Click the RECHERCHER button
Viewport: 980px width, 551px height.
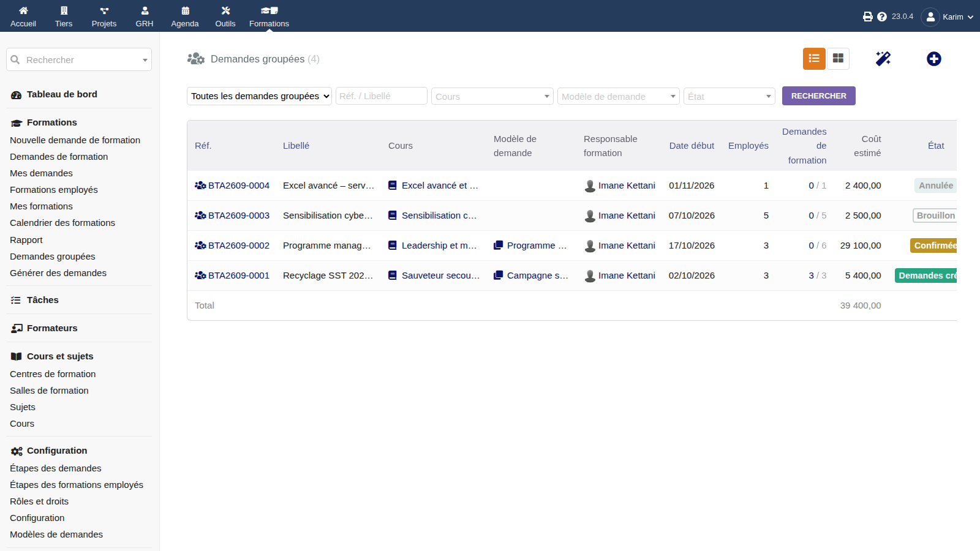pyautogui.click(x=818, y=96)
